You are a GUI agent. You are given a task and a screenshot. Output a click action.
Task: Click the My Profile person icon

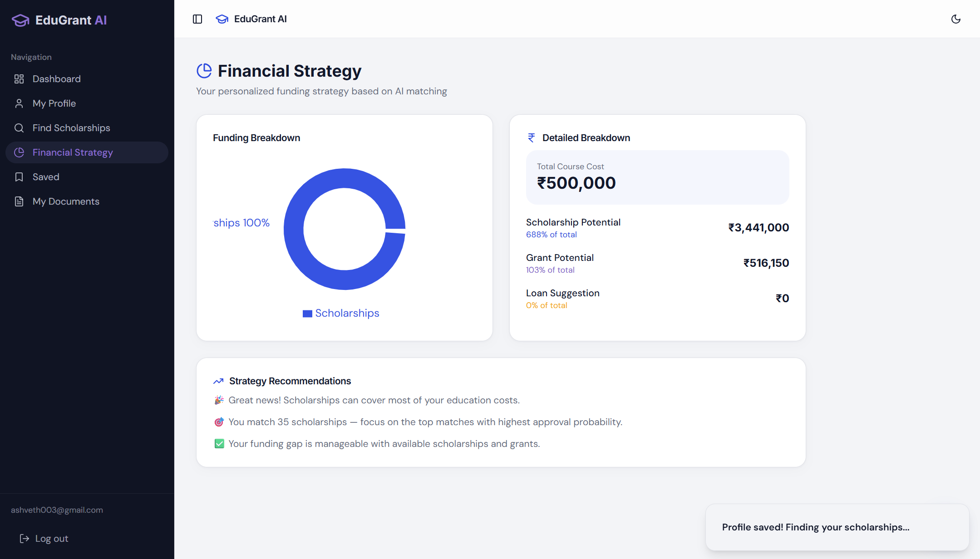click(x=19, y=103)
